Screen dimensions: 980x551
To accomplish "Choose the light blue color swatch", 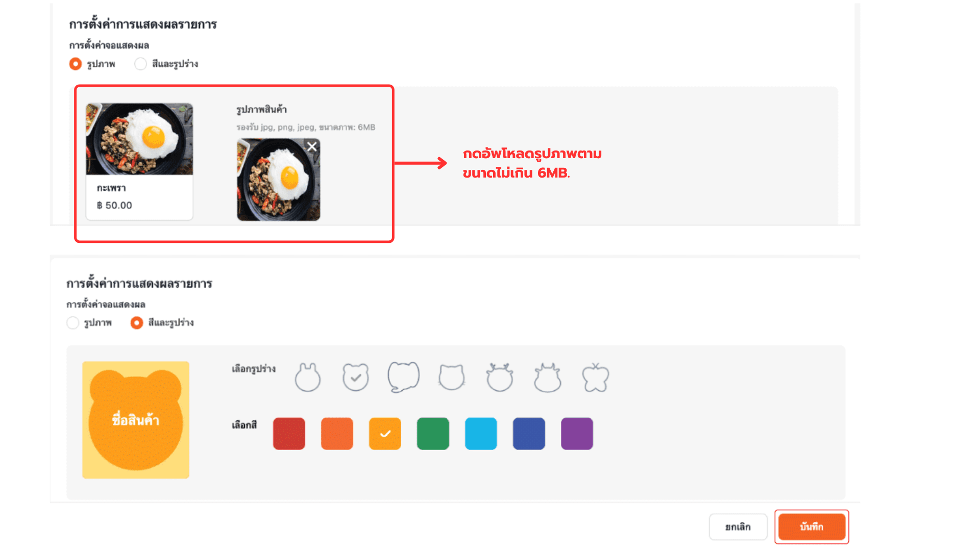I will 481,434.
